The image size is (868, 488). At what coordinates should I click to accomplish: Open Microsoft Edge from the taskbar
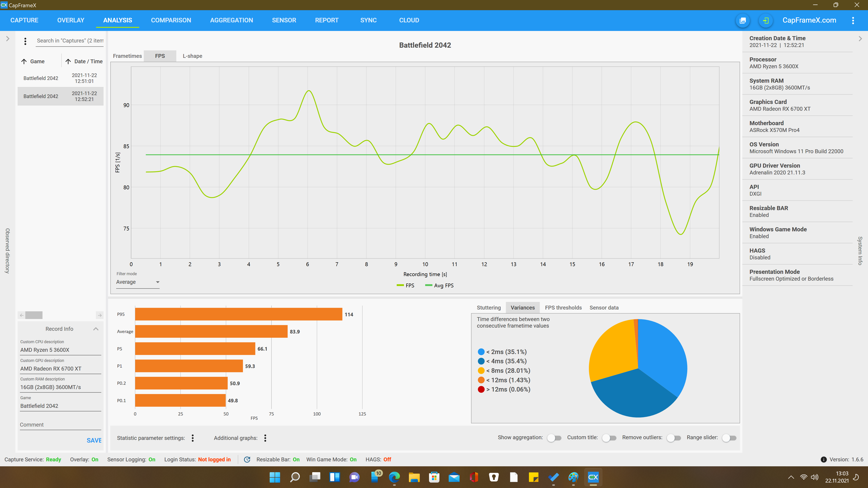394,477
